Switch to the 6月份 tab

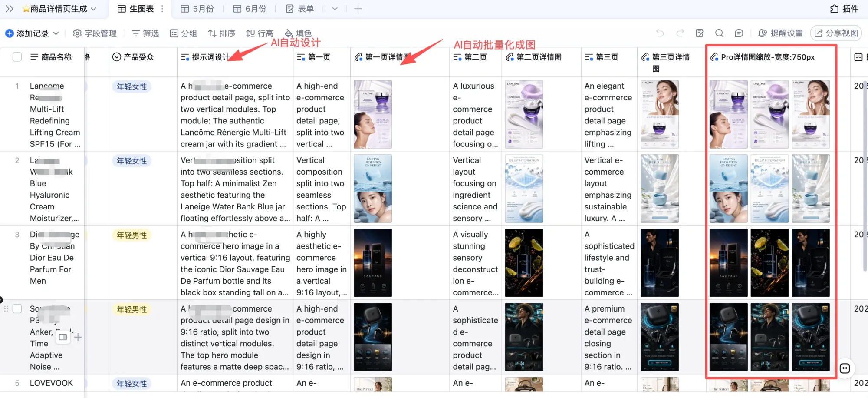[x=250, y=9]
